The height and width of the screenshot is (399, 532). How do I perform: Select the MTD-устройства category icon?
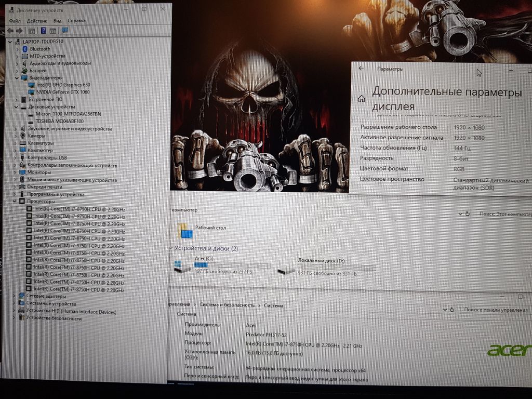click(x=24, y=56)
